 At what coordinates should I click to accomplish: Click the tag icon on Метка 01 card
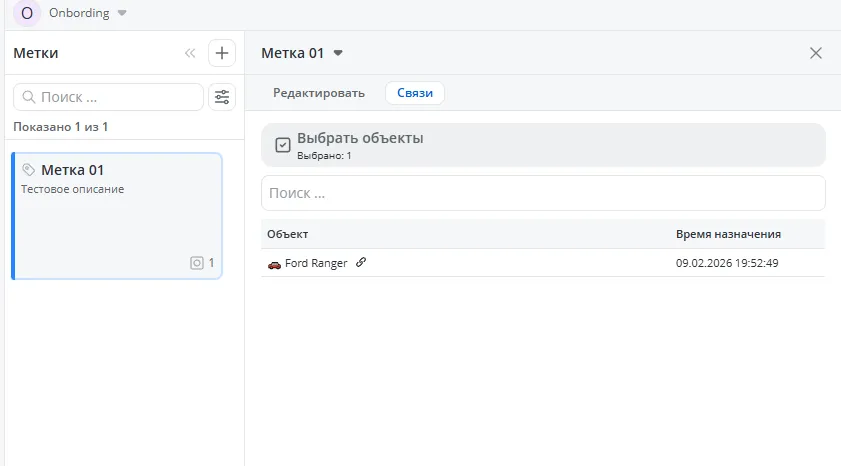pyautogui.click(x=29, y=170)
